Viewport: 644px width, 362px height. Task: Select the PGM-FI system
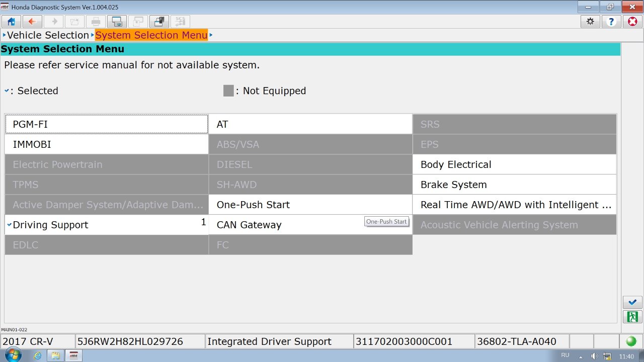pos(106,124)
